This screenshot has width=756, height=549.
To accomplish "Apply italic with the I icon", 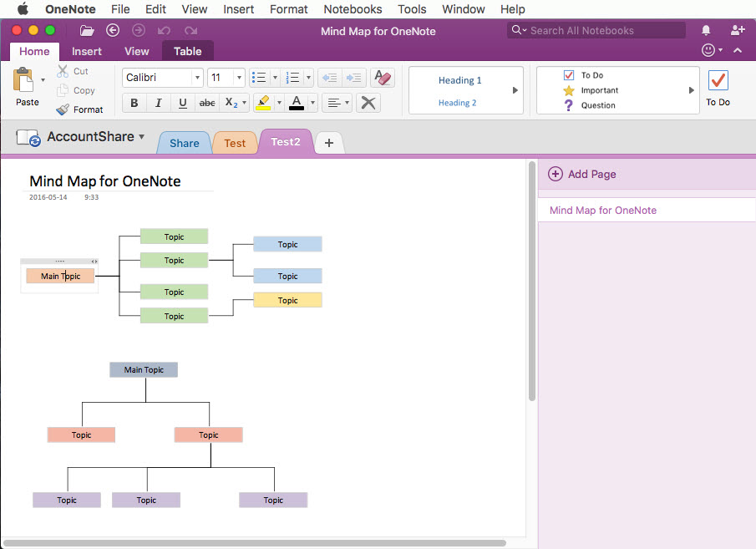I will [x=158, y=103].
